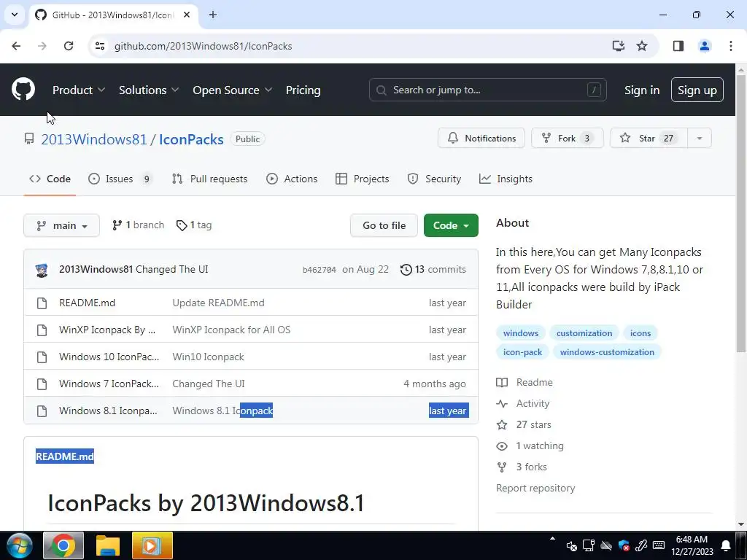View the 1 branch link

click(x=138, y=225)
